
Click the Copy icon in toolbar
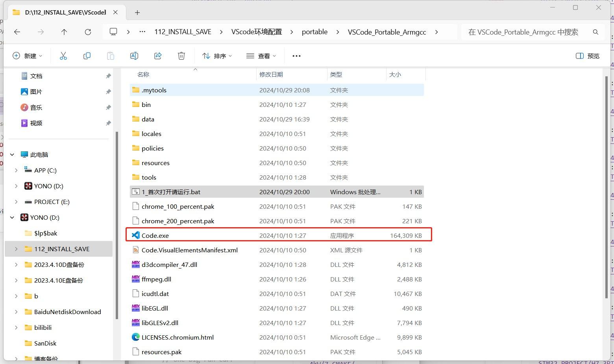point(87,56)
